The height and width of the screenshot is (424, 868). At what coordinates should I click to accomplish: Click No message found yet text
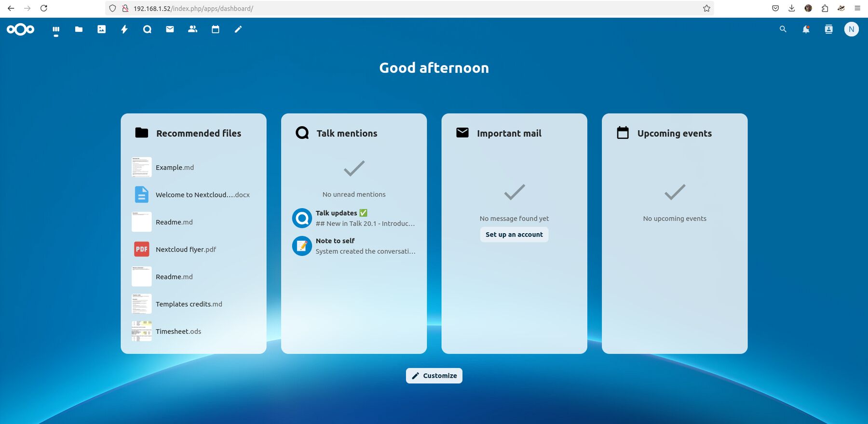click(514, 219)
